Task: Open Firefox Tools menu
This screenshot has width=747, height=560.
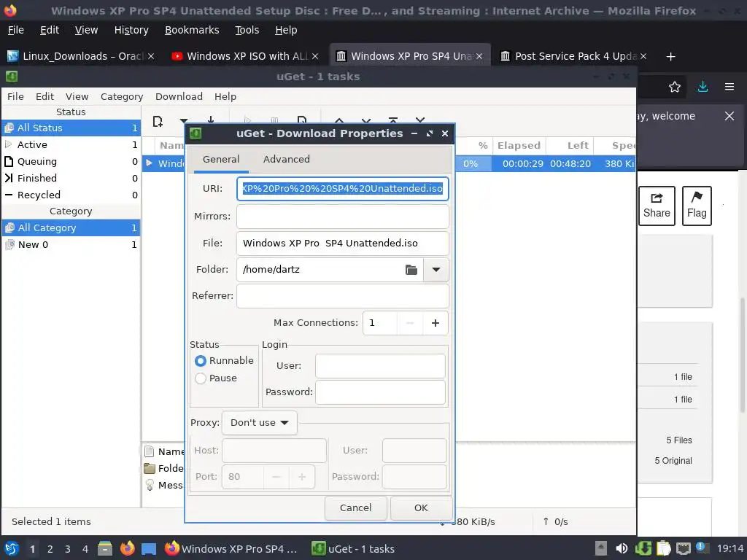Action: click(x=247, y=30)
